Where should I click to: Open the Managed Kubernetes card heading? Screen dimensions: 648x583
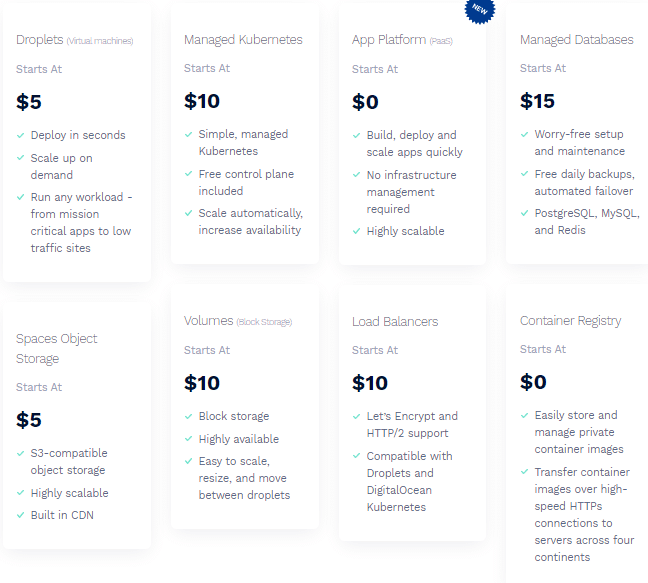coord(243,40)
